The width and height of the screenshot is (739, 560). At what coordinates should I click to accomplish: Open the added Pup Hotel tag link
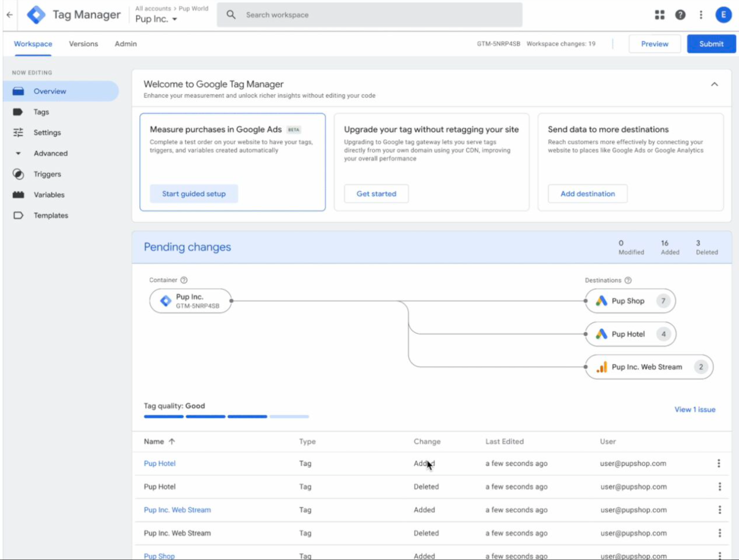point(160,464)
